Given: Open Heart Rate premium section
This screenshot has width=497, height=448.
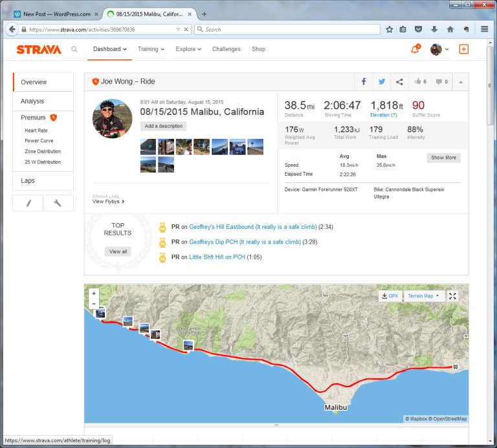Looking at the screenshot, I should (x=36, y=131).
